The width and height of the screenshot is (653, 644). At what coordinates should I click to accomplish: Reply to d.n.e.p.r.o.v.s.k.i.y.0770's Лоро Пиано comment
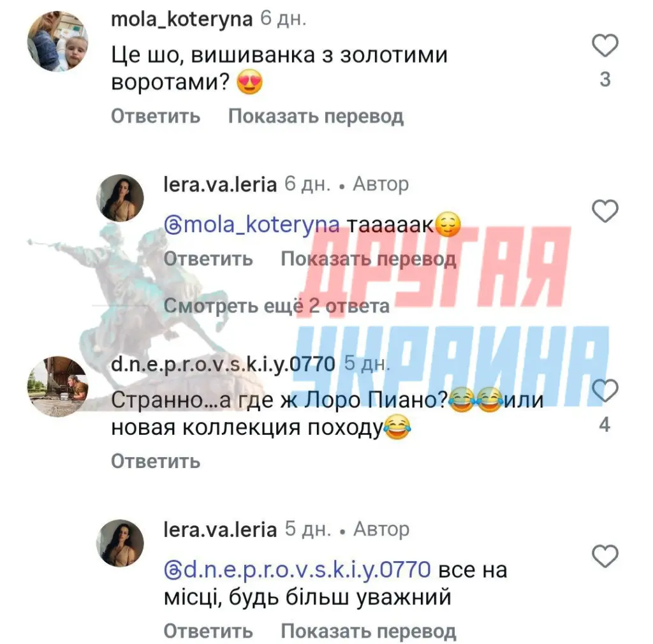pyautogui.click(x=156, y=461)
